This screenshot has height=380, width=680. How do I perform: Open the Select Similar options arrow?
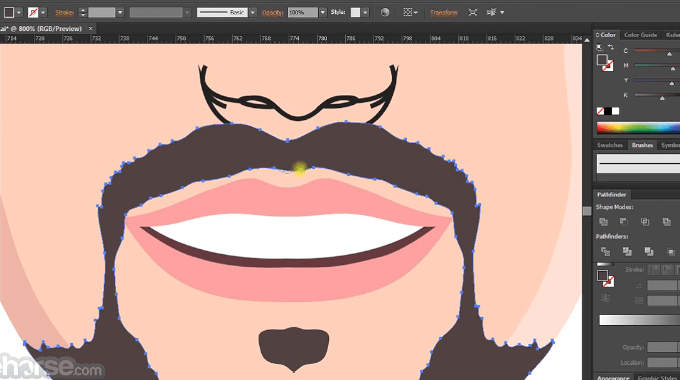pos(502,13)
